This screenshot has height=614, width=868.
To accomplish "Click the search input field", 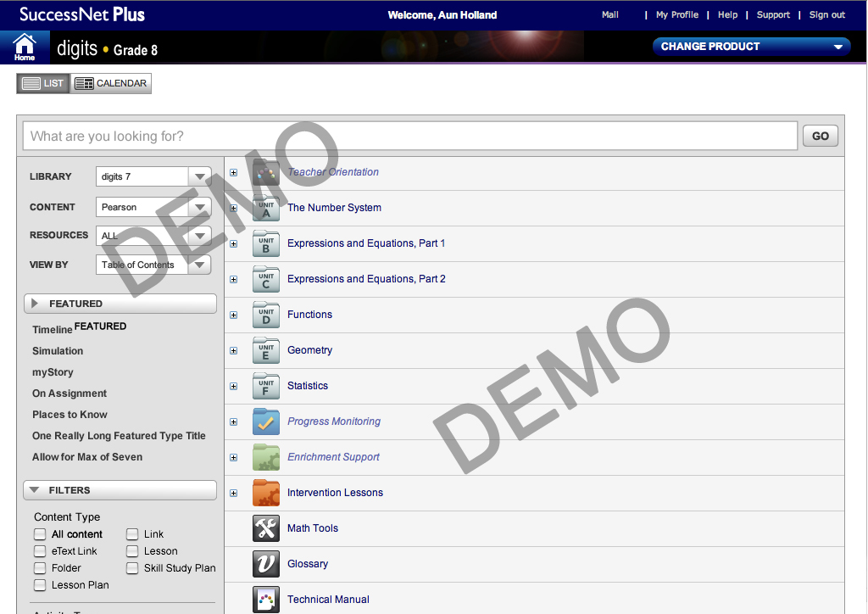I will (410, 136).
